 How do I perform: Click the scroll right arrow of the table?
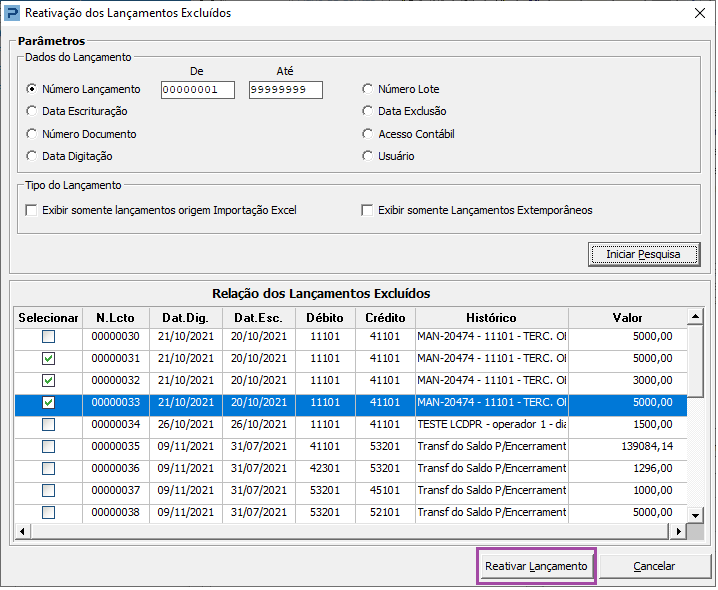(679, 532)
